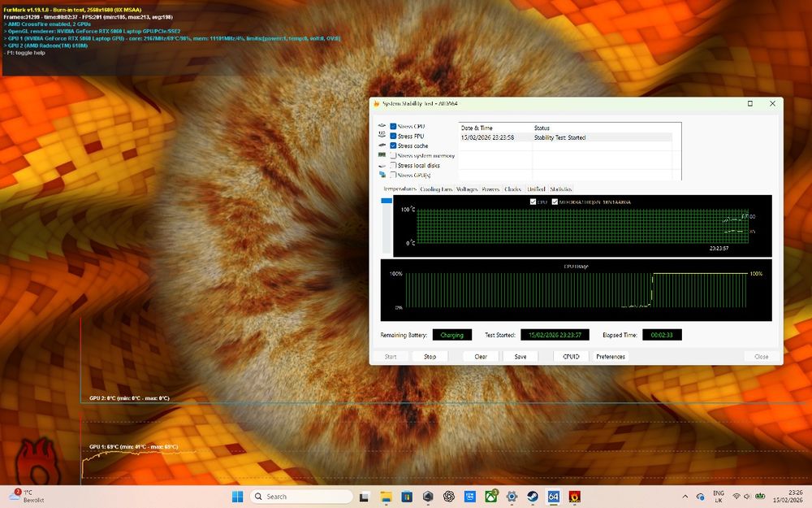Click the blue temperature graph selector bar

tap(387, 200)
